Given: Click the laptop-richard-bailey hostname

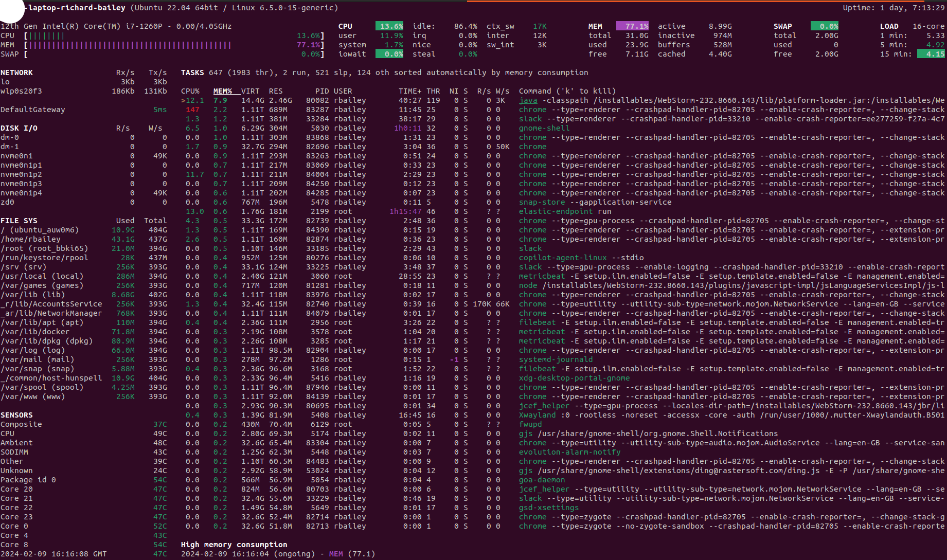Looking at the screenshot, I should pos(76,8).
